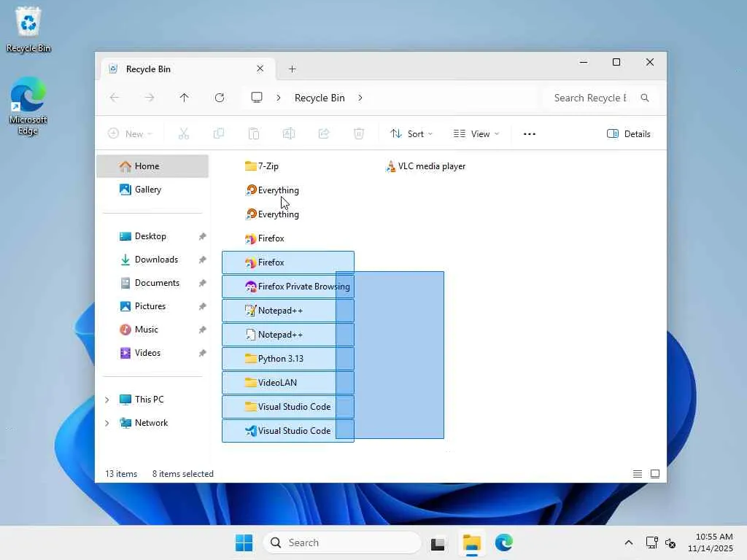Unpin Downloads using its pin icon

pyautogui.click(x=203, y=260)
